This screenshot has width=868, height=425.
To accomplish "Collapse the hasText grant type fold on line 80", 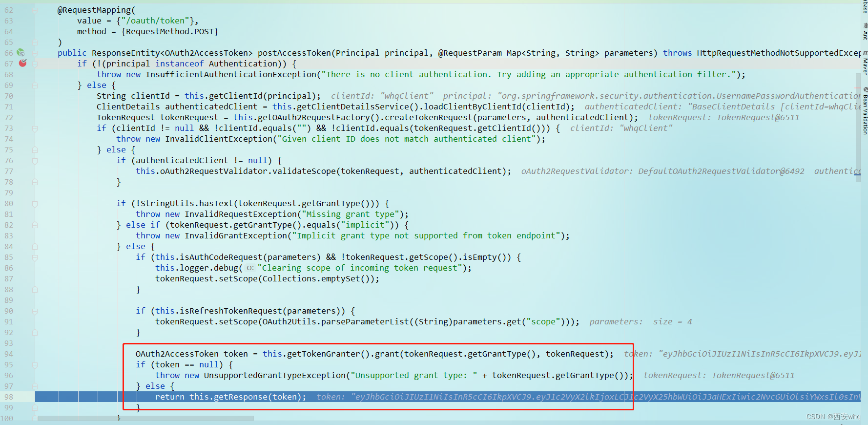I will (x=35, y=203).
